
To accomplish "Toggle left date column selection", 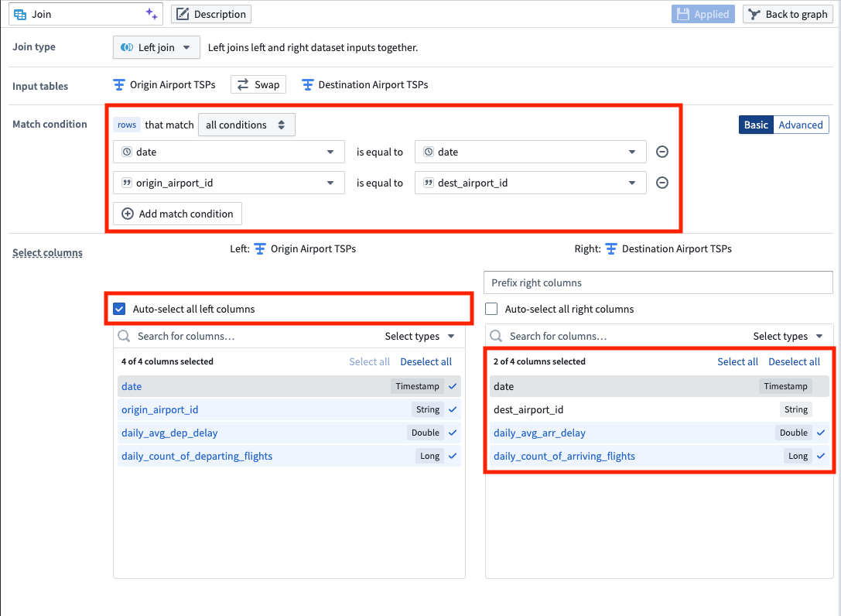I will tap(289, 386).
